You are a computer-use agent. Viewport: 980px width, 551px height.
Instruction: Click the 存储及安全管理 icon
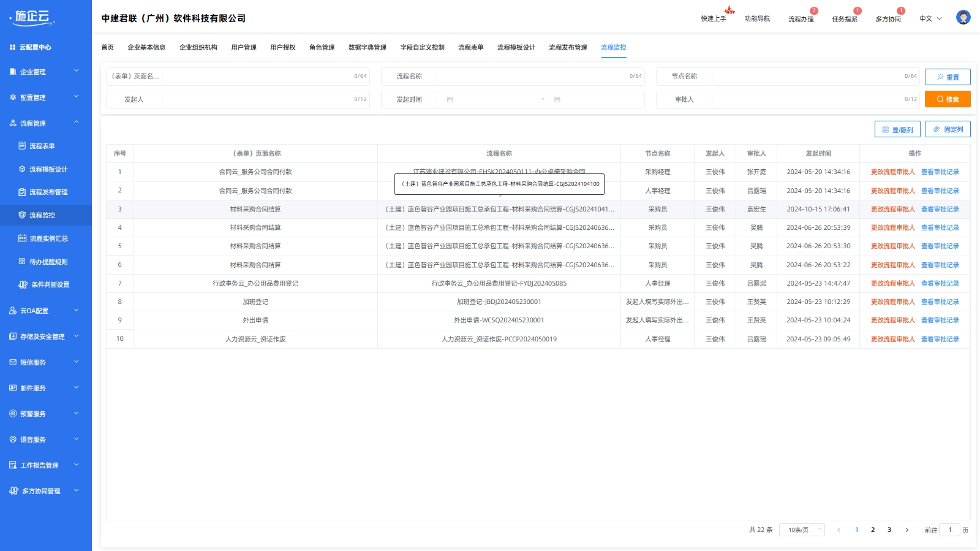tap(13, 336)
